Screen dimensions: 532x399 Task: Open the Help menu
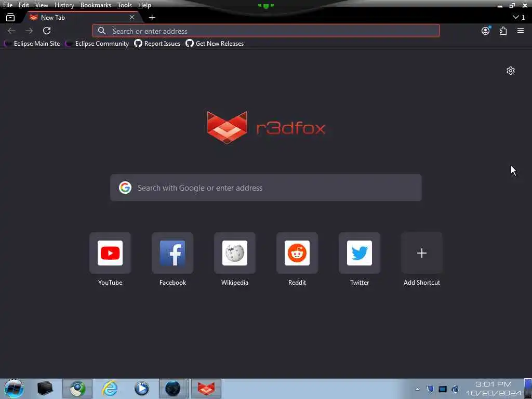click(144, 5)
